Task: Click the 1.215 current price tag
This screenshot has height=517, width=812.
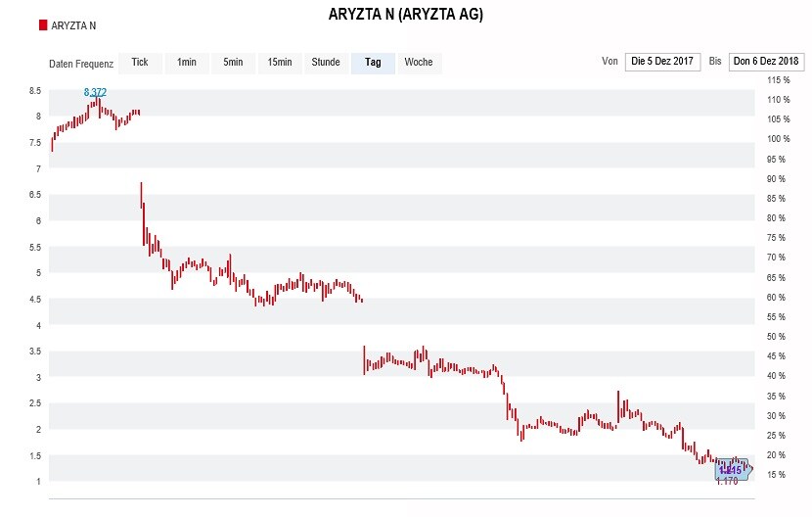Action: click(731, 470)
